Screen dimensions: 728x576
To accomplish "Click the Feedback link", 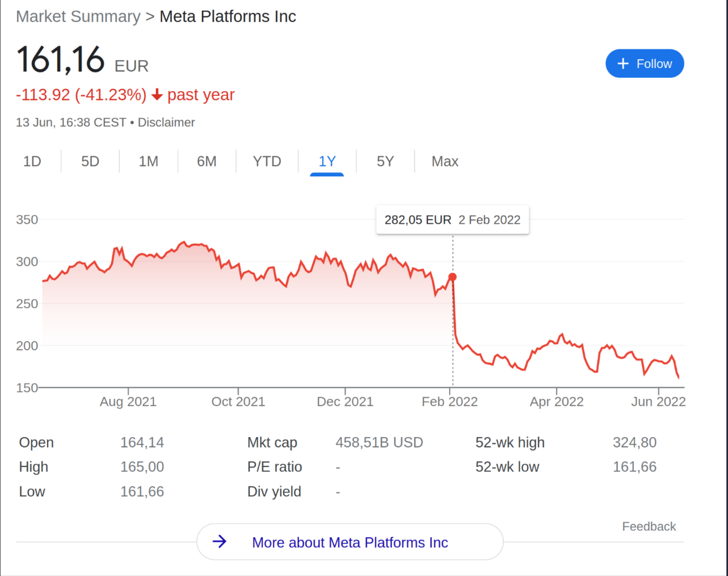I will [649, 526].
